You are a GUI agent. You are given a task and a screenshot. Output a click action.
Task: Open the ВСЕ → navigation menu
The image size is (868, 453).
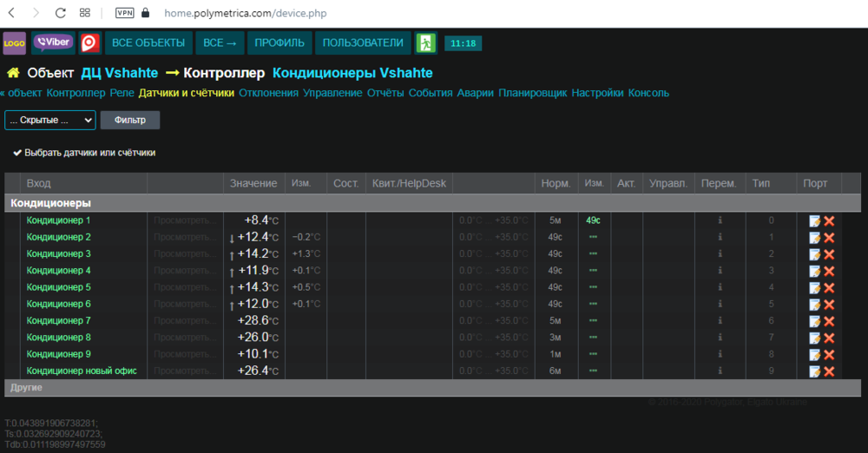pyautogui.click(x=220, y=43)
